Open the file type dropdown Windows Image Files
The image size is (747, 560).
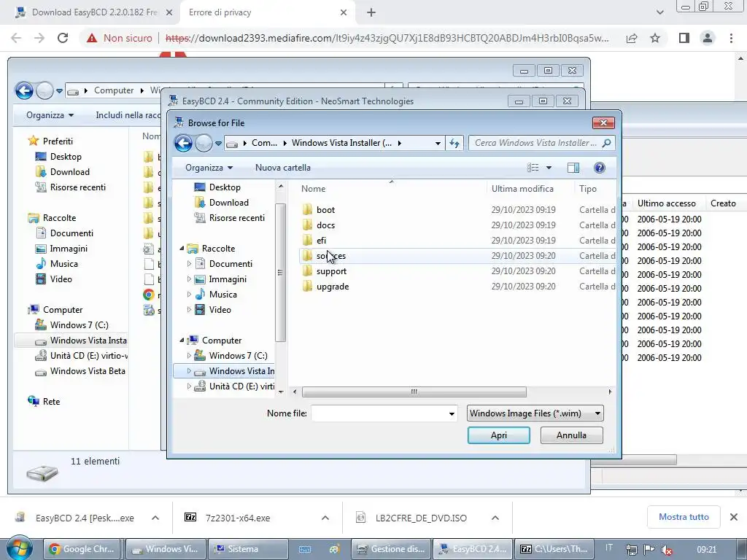click(535, 413)
